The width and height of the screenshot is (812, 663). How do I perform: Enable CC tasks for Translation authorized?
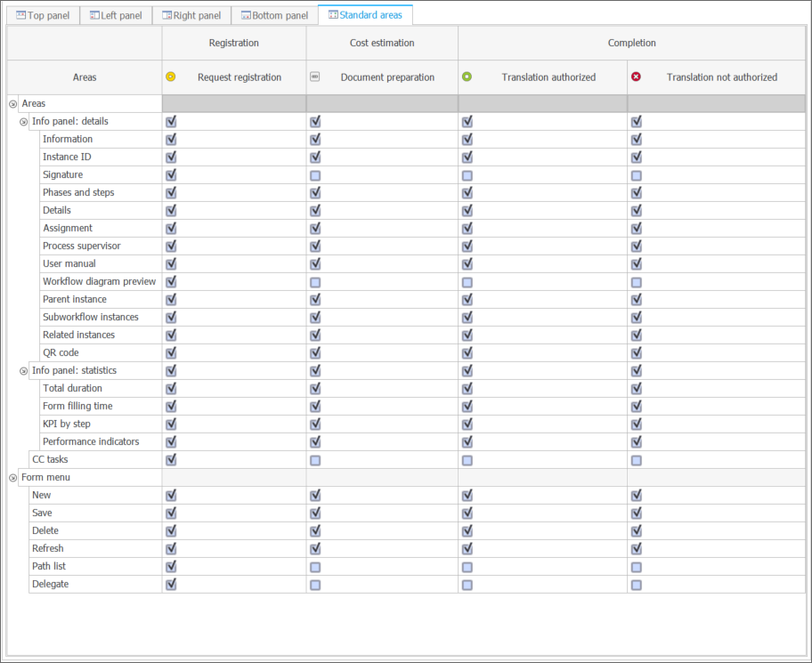(x=467, y=460)
